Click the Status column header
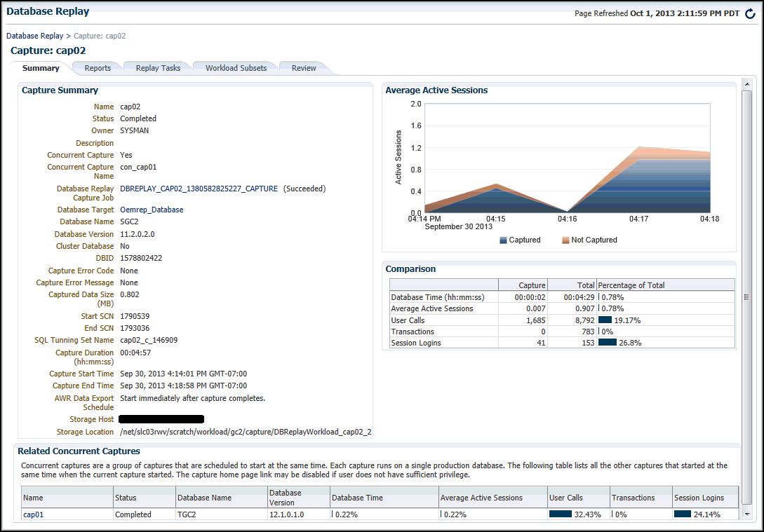 (x=126, y=496)
